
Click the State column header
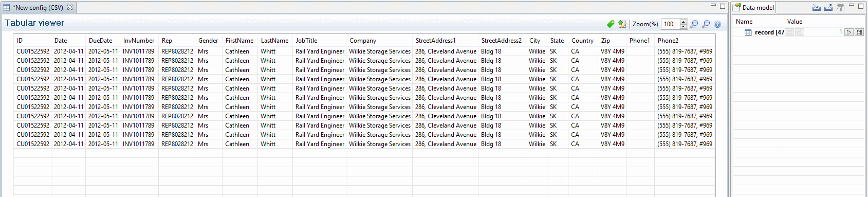(558, 41)
